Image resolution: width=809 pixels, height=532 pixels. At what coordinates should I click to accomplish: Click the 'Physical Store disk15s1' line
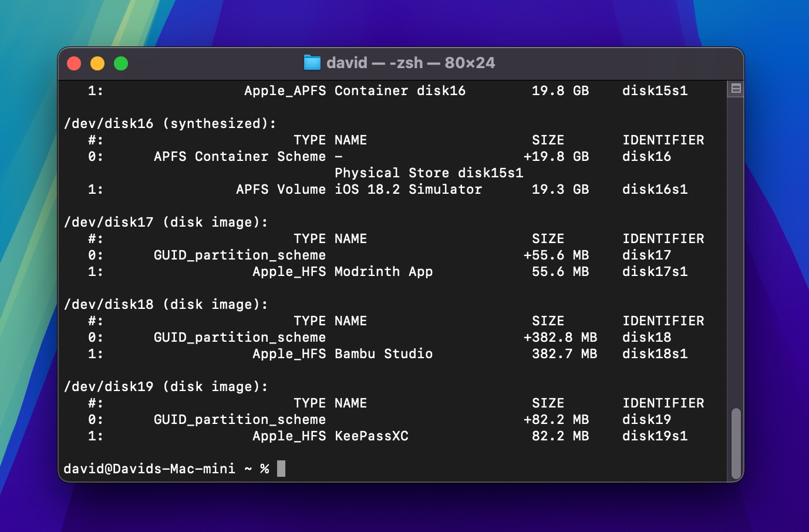pos(429,173)
